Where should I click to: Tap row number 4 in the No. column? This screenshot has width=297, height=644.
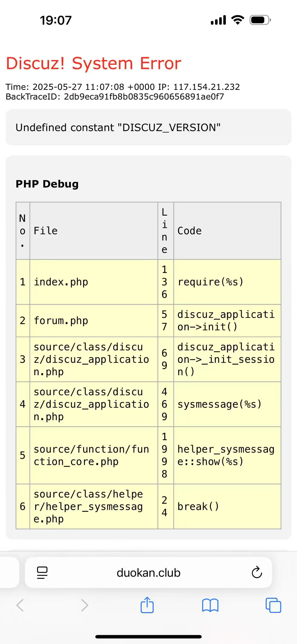coord(23,404)
